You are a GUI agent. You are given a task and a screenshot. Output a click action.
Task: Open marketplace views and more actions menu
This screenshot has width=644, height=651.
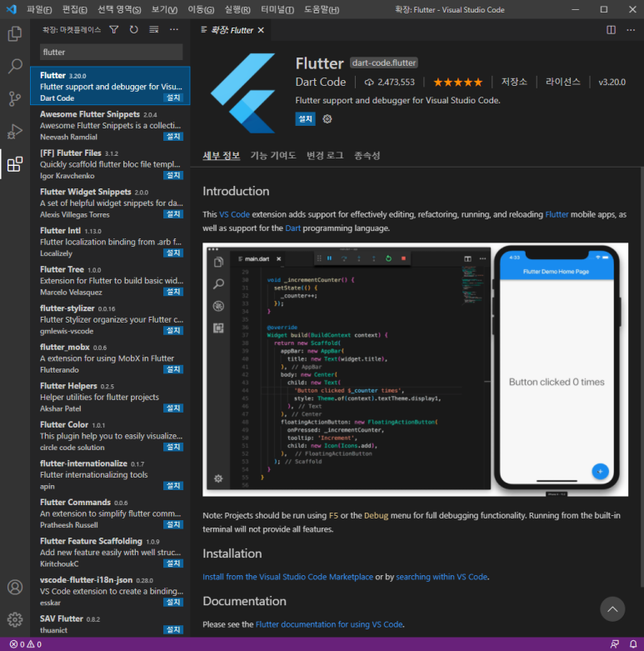(174, 29)
